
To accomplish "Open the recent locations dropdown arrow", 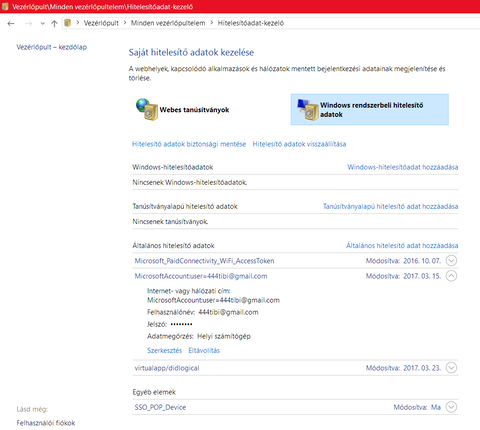I will pyautogui.click(x=42, y=24).
